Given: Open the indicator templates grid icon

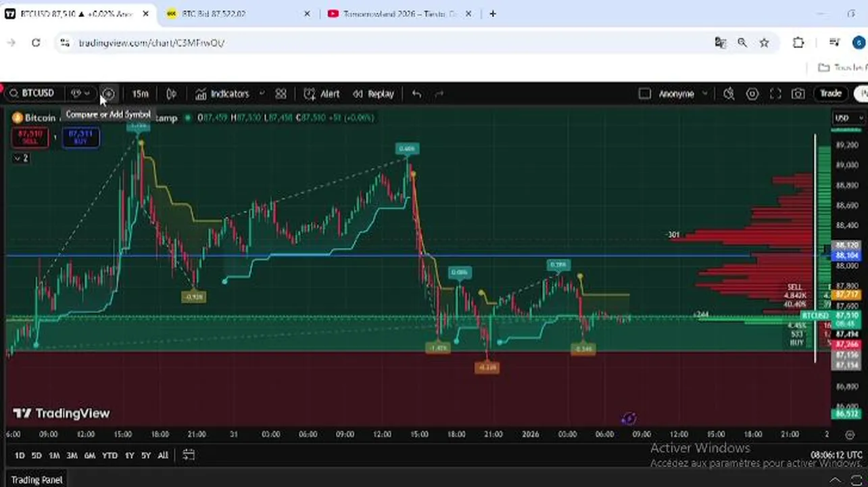Looking at the screenshot, I should [x=281, y=94].
